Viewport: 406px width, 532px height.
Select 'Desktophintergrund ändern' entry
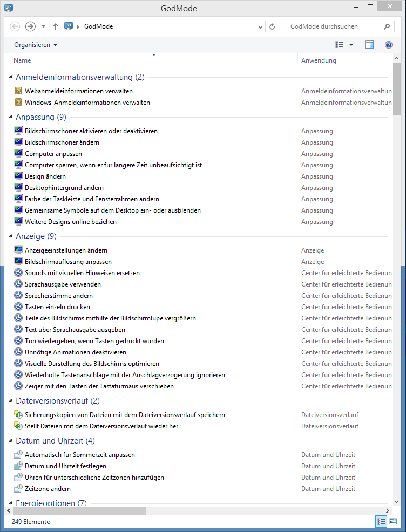click(x=65, y=188)
